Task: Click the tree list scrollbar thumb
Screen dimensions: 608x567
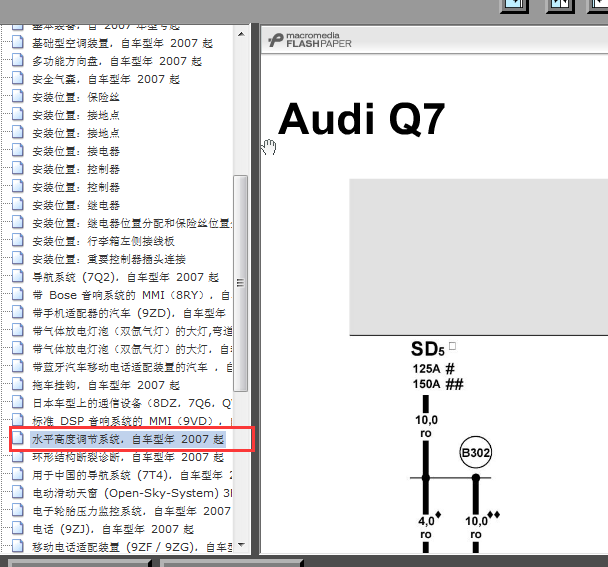Action: [240, 284]
